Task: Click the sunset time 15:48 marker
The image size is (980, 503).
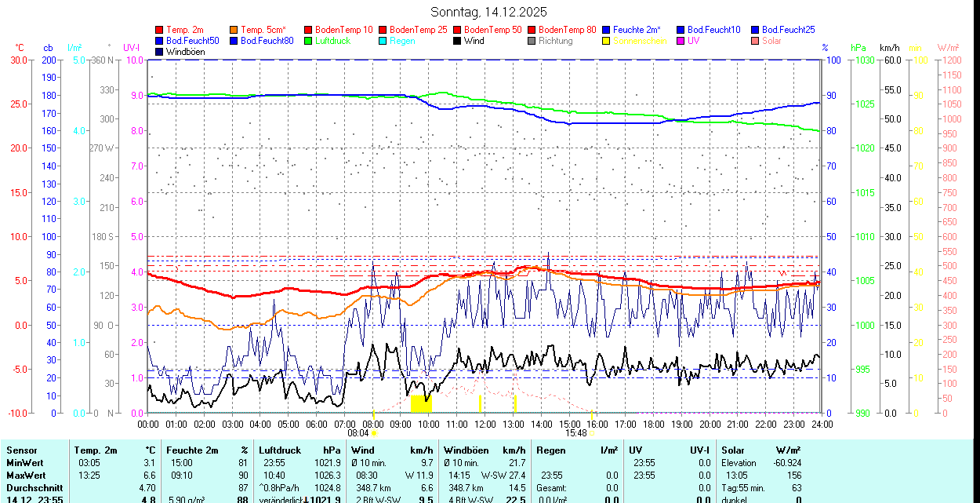Action: click(x=575, y=432)
